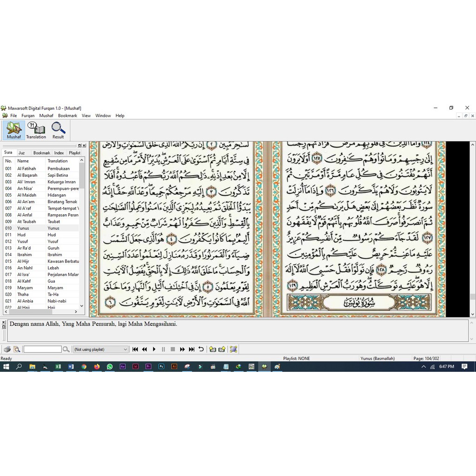
Task: Switch to the Juz tab
Action: tap(22, 153)
